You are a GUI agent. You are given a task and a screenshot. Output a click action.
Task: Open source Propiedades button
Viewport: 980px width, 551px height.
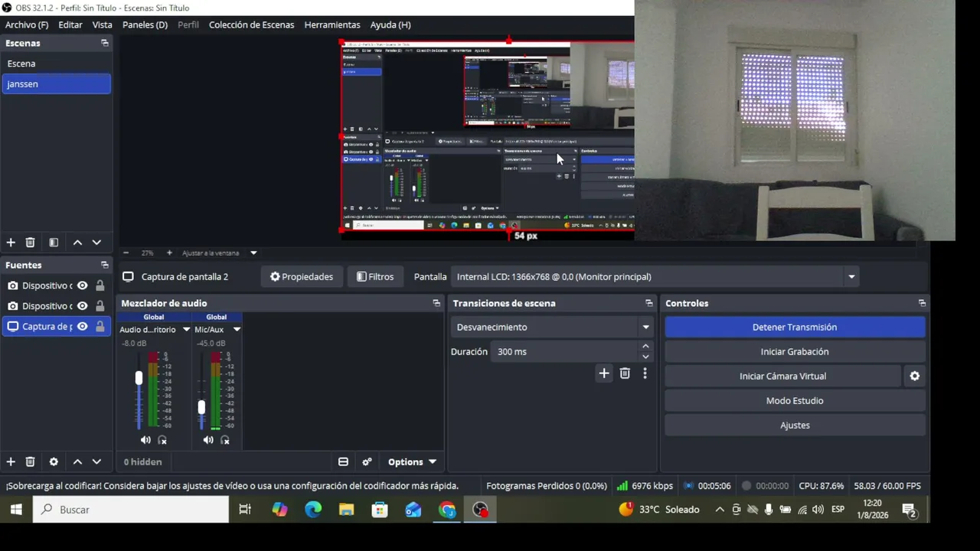(x=302, y=276)
